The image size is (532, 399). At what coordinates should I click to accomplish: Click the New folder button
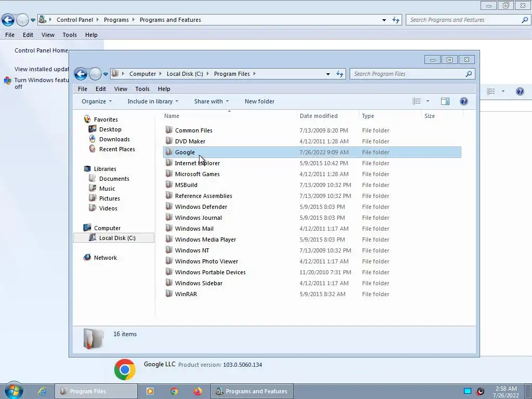tap(259, 101)
